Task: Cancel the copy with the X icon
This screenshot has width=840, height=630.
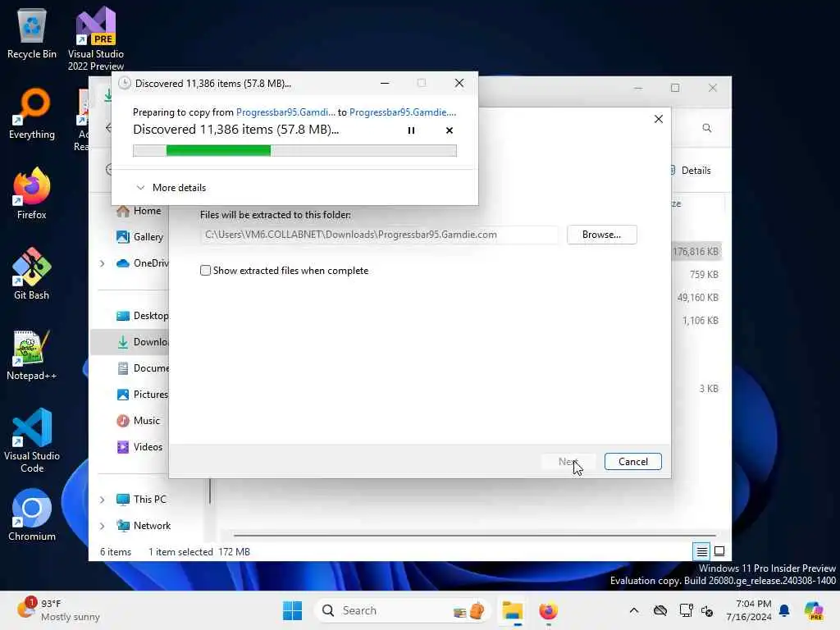Action: pos(449,130)
